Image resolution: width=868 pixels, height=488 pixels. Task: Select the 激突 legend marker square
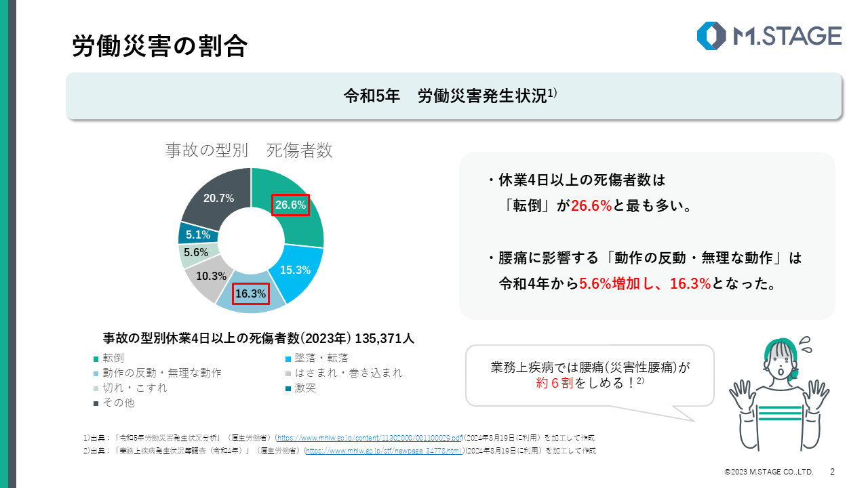[288, 389]
